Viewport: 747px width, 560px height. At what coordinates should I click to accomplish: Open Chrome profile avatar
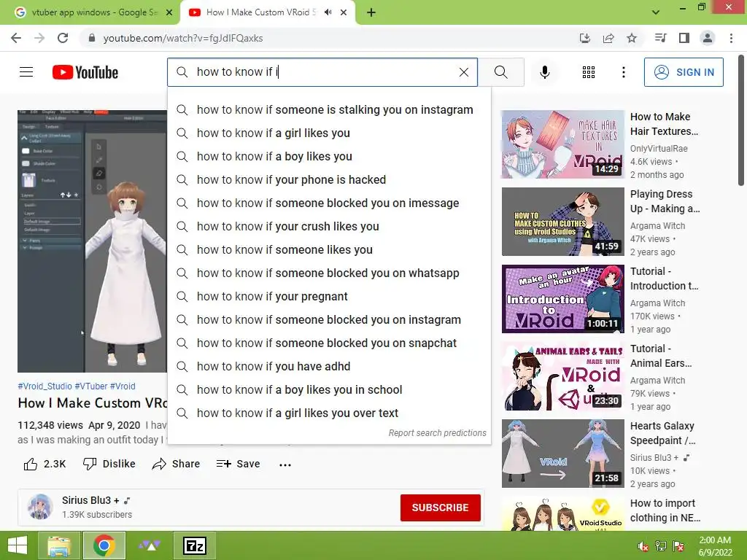(708, 38)
